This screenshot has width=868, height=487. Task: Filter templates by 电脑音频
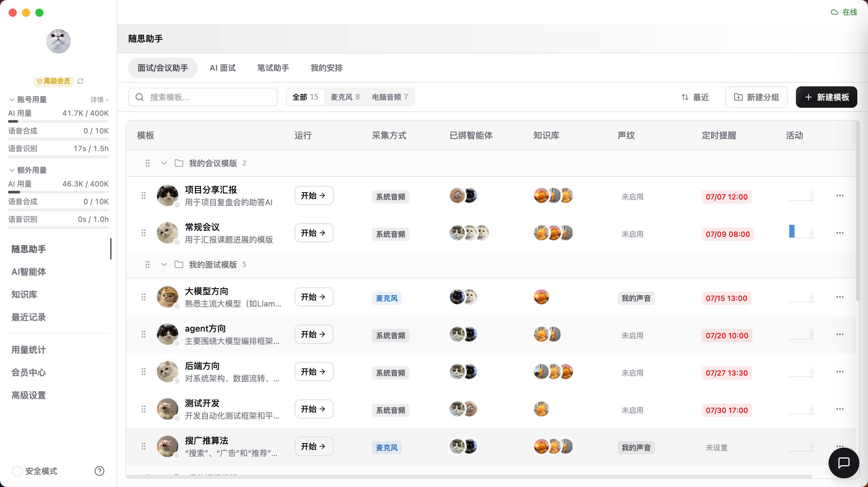point(390,97)
